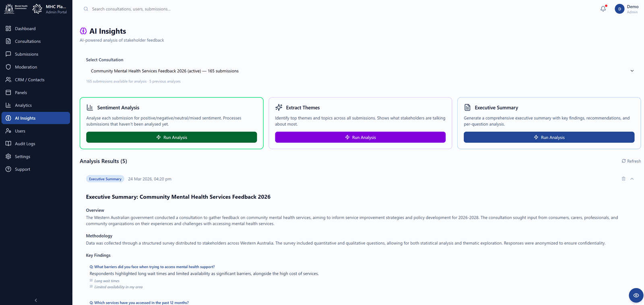Open the Select Consultation dropdown
The width and height of the screenshot is (644, 305).
click(x=360, y=71)
